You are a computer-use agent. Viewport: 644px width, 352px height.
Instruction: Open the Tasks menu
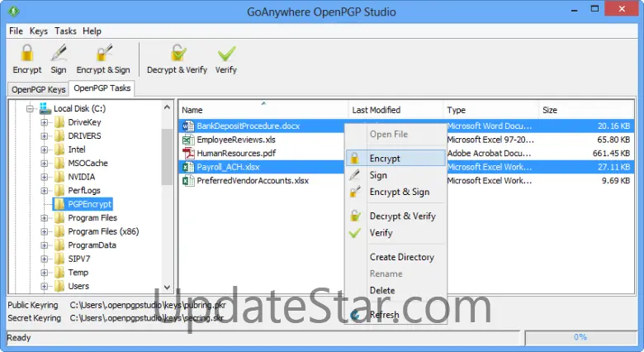tap(65, 31)
